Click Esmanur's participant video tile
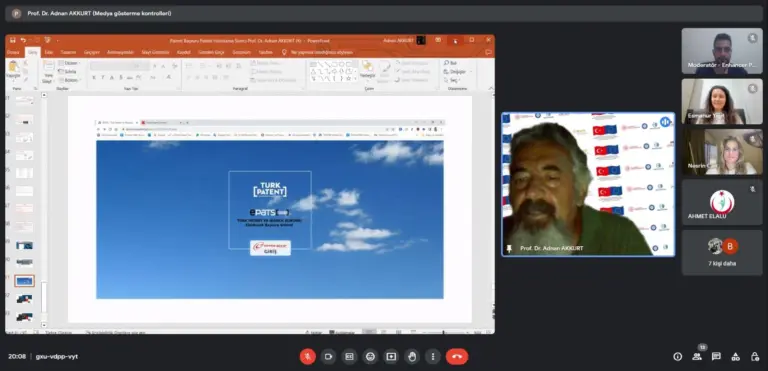 tap(722, 101)
